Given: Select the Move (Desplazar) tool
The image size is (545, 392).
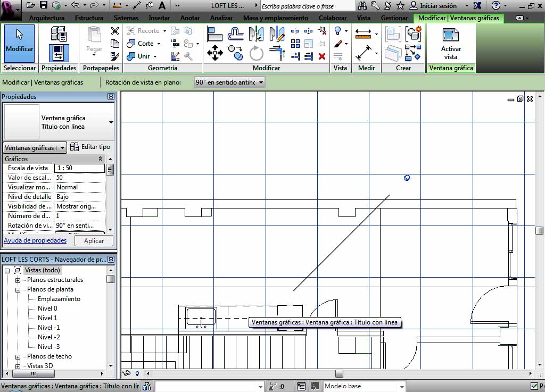Looking at the screenshot, I should coord(214,53).
